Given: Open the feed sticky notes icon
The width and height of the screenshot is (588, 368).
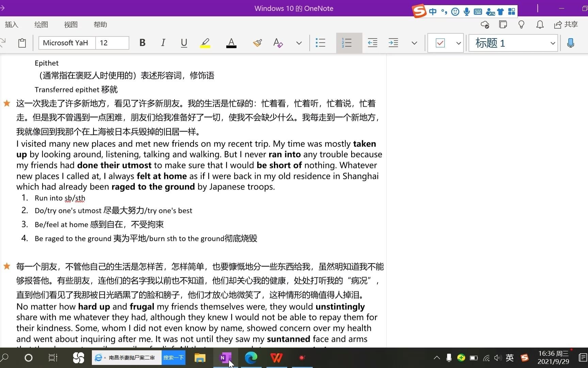Looking at the screenshot, I should pos(503,25).
